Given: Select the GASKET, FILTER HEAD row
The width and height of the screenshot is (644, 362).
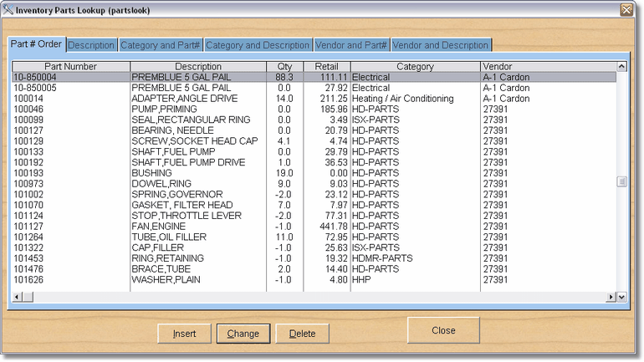Looking at the screenshot, I should [314, 205].
